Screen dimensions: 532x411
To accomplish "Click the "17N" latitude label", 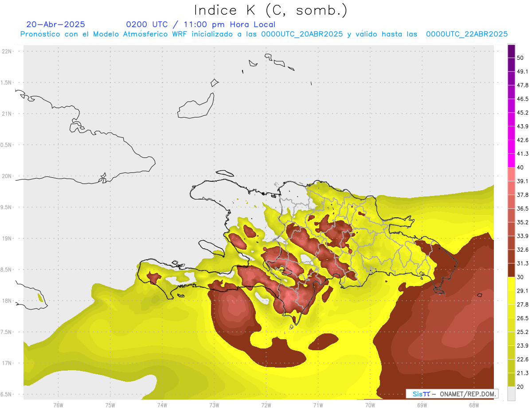I will click(x=7, y=364).
